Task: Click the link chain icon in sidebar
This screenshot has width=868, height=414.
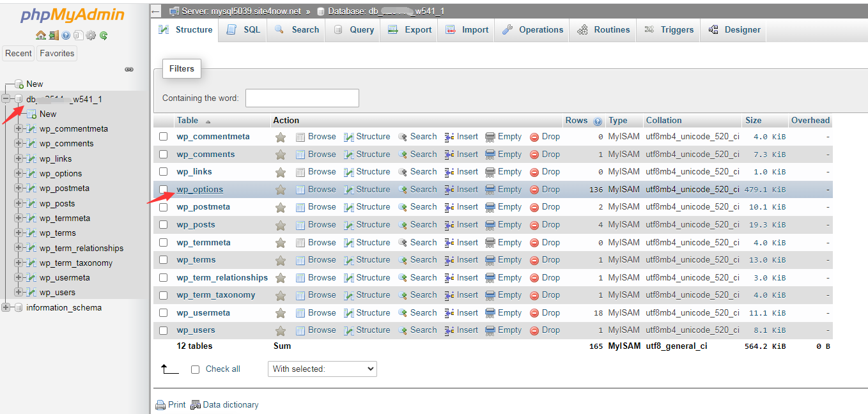Action: [x=129, y=69]
